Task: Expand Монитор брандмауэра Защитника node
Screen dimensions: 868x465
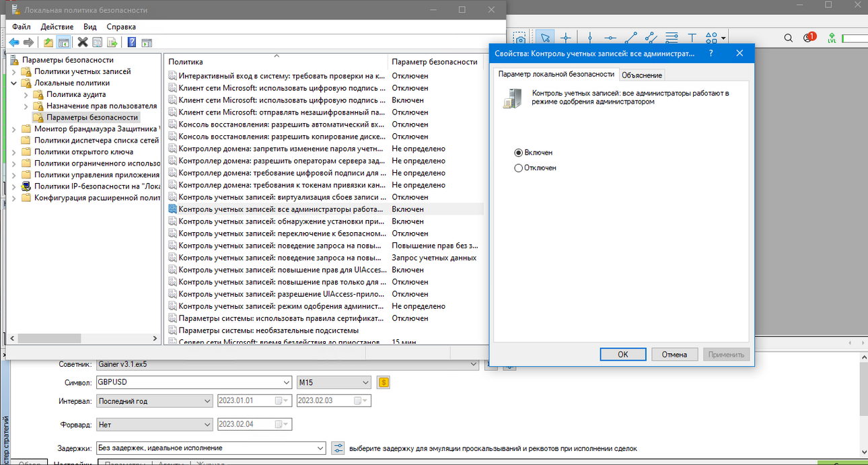Action: [14, 129]
